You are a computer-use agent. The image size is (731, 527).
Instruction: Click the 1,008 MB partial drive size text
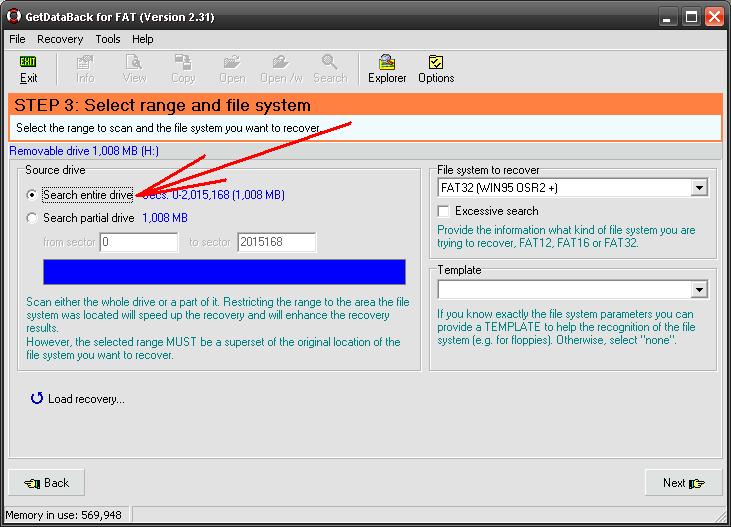pos(165,218)
